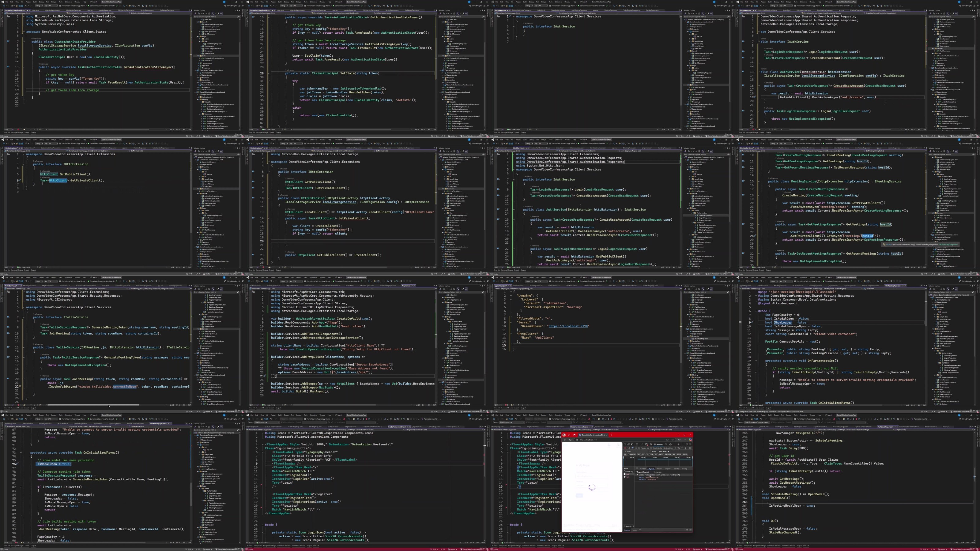This screenshot has height=551, width=980.
Task: Click the browser back arrow in the red window
Action: click(565, 440)
